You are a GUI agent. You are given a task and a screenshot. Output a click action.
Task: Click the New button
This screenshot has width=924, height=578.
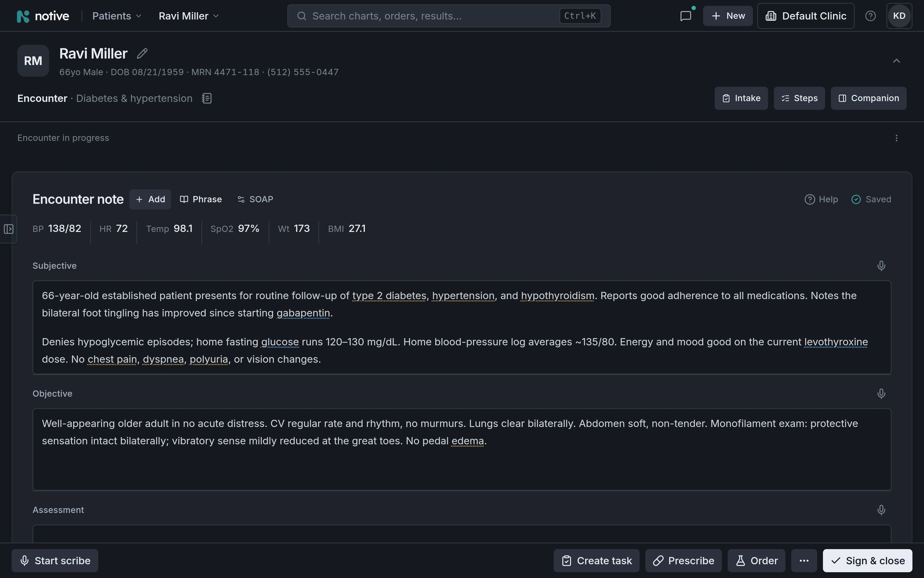click(728, 16)
